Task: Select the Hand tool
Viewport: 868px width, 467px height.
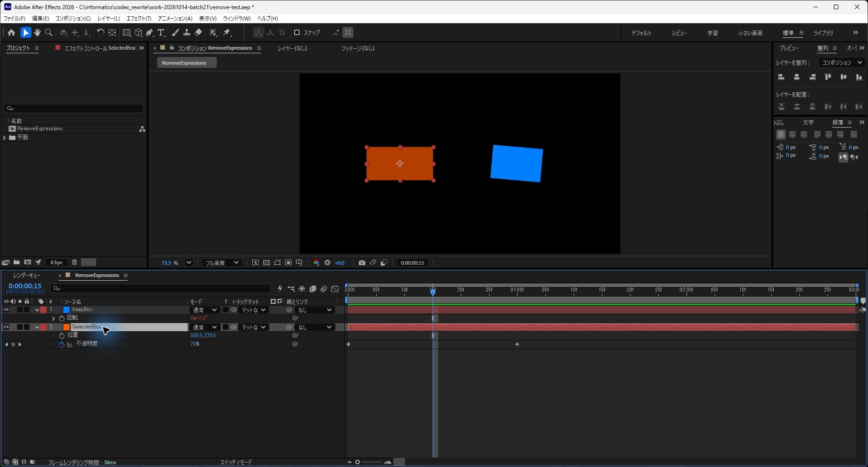Action: click(37, 32)
